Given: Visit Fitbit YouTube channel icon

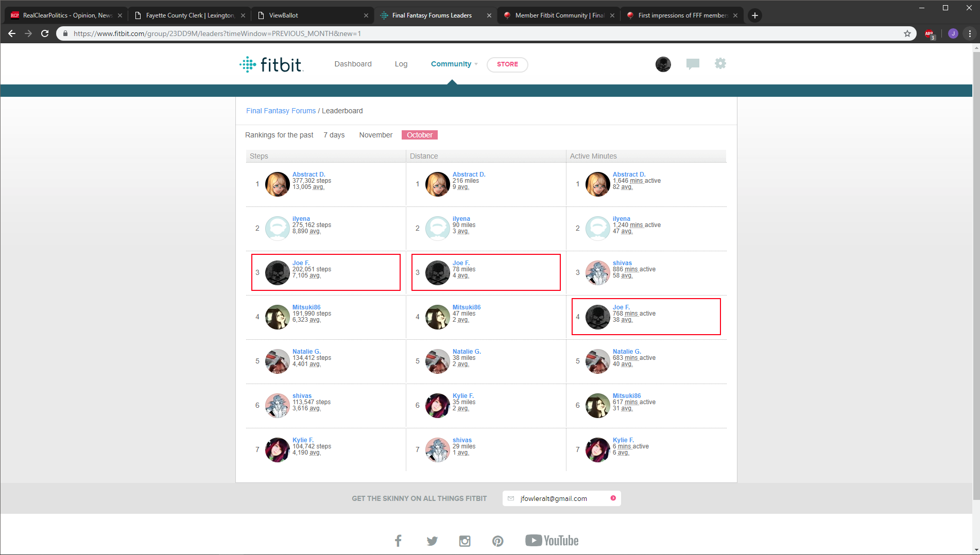Looking at the screenshot, I should [x=552, y=541].
